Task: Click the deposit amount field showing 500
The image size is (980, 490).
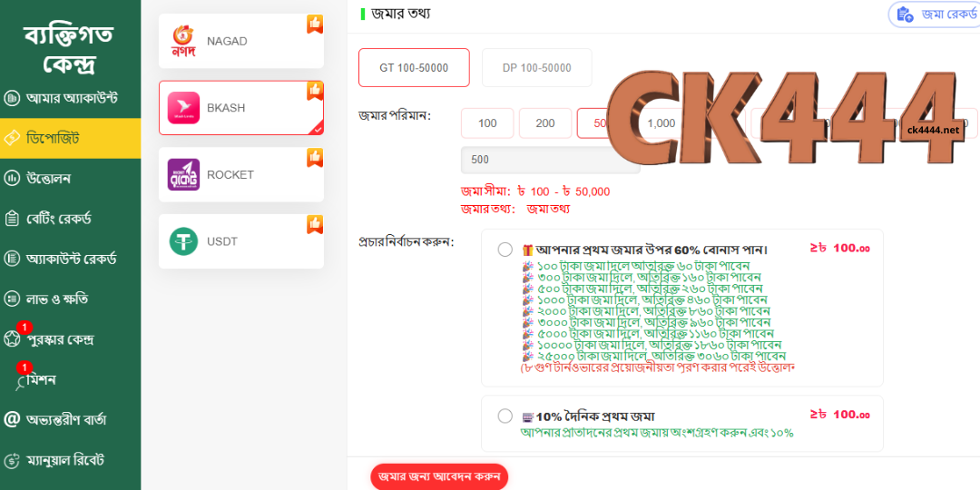Action: pos(550,160)
